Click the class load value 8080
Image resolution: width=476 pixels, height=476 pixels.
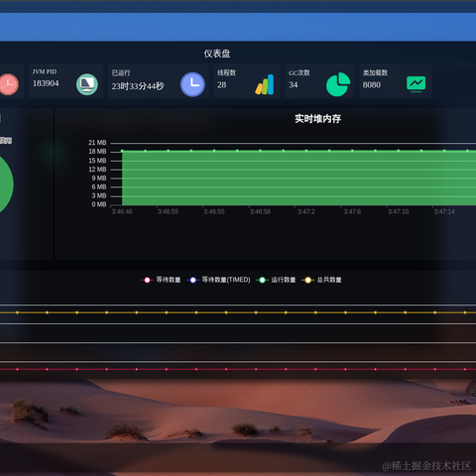[x=372, y=85]
